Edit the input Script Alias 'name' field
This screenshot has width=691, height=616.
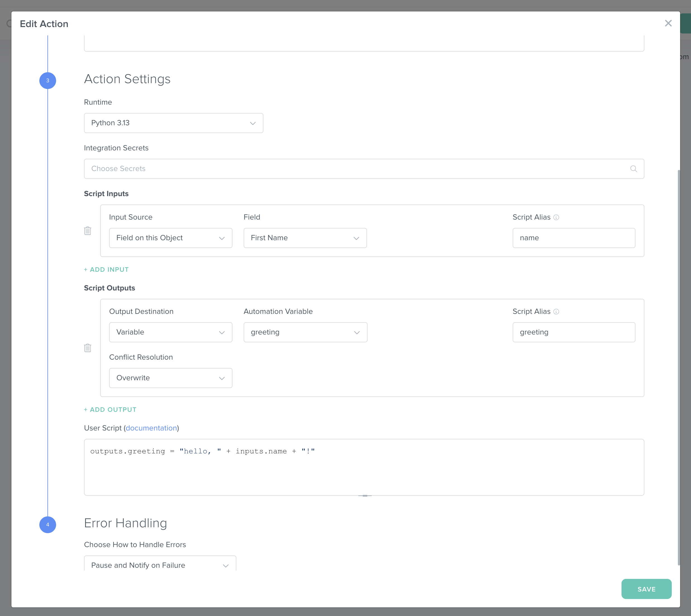pyautogui.click(x=574, y=238)
